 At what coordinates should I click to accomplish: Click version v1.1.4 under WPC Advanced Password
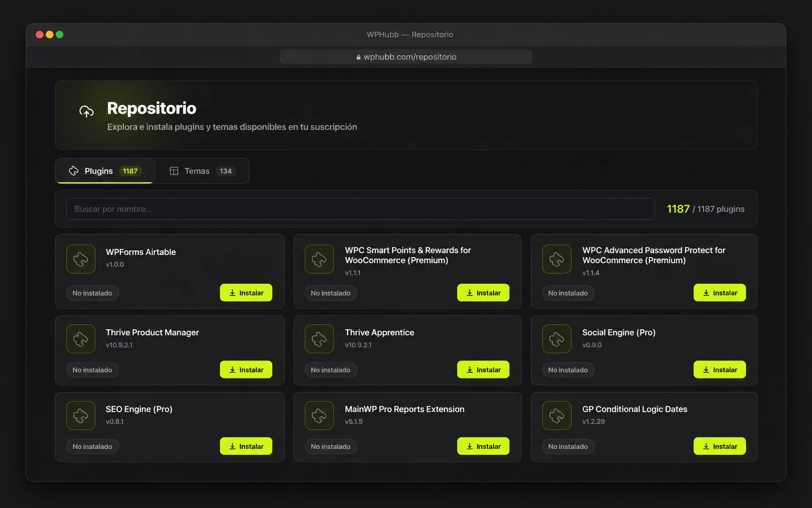591,272
